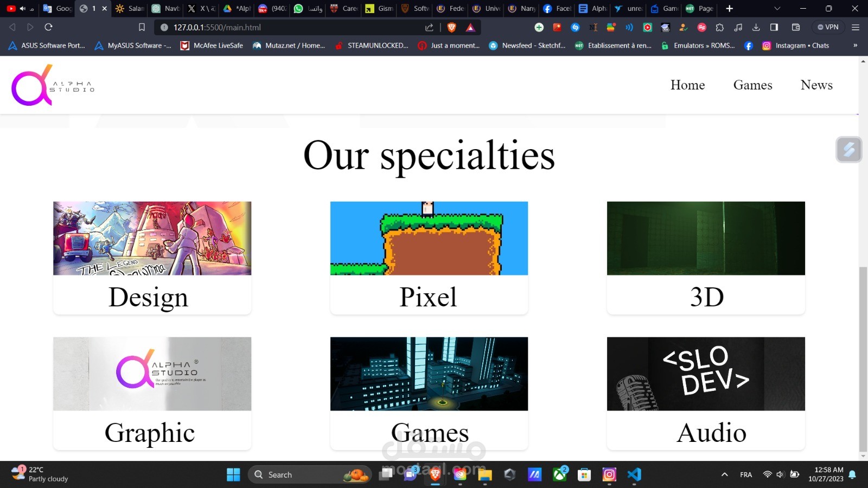Click the taskbar Search box
Viewport: 868px width, 488px height.
(x=310, y=474)
